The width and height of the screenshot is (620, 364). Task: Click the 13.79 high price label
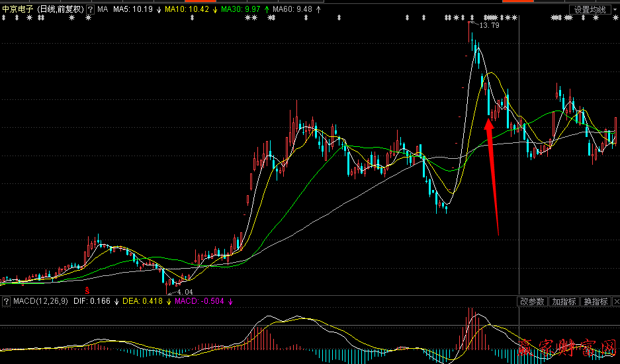(x=489, y=25)
